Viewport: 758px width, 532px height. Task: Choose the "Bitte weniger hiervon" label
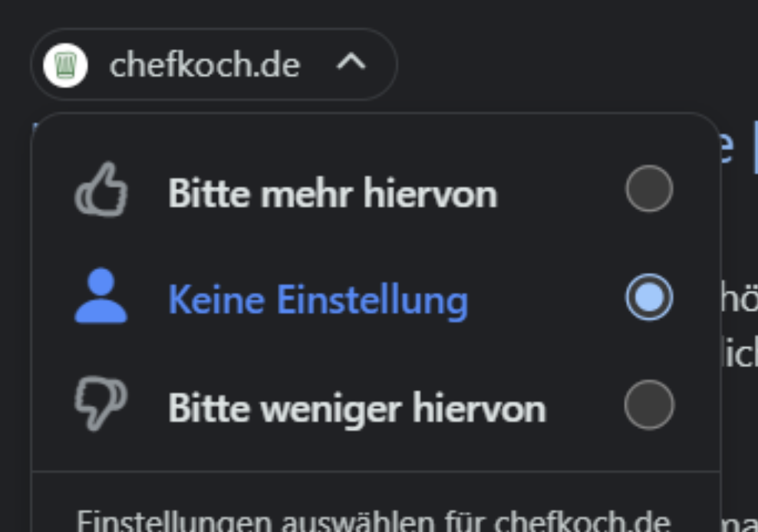[x=357, y=408]
